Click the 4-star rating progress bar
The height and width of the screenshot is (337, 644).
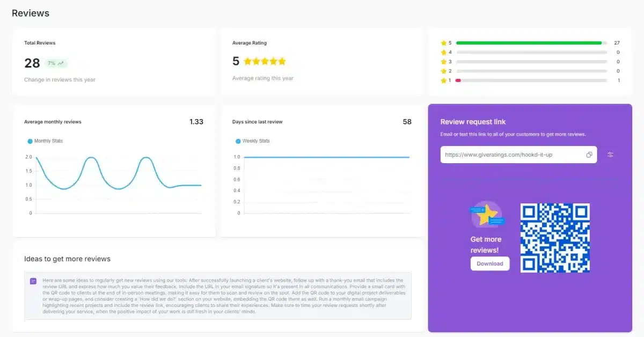[531, 53]
